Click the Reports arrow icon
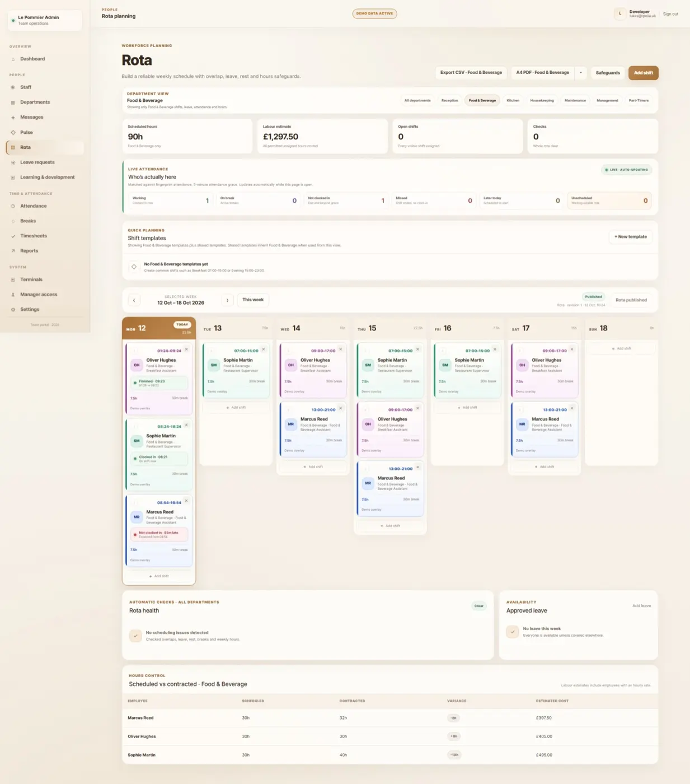Viewport: 690px width, 784px height. (13, 251)
